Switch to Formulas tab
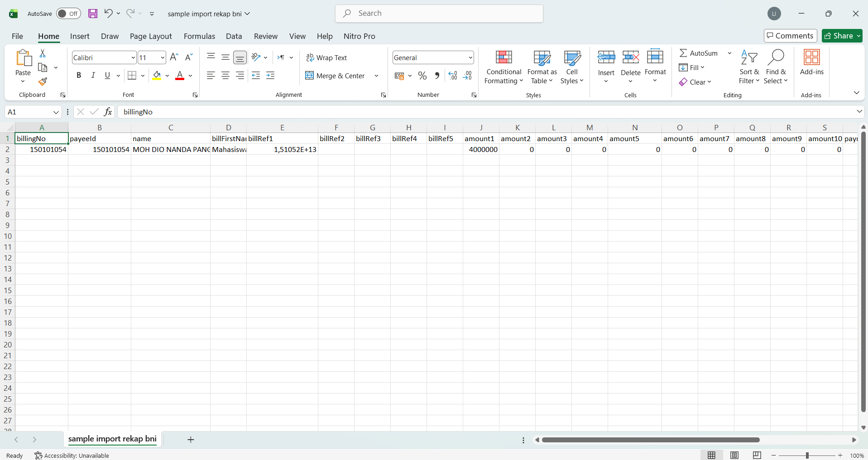This screenshot has width=868, height=460. click(199, 36)
